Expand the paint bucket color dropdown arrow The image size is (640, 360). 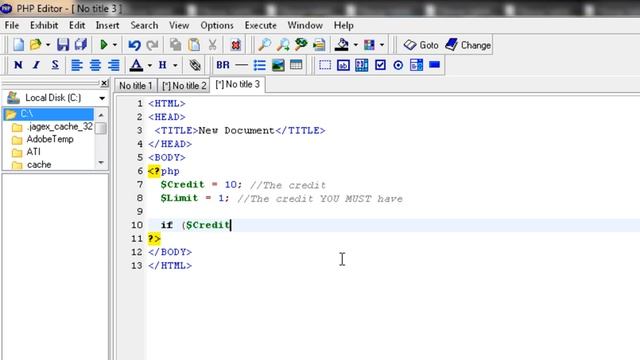coord(355,45)
